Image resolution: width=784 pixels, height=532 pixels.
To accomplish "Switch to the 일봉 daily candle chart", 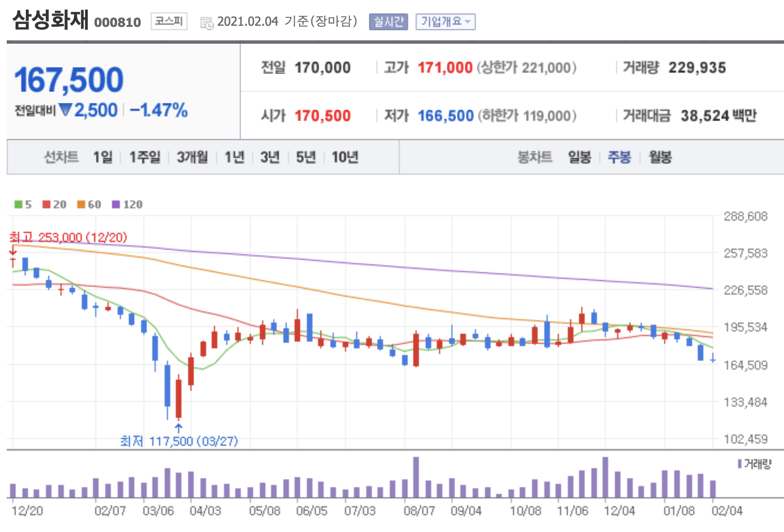I will coord(580,157).
